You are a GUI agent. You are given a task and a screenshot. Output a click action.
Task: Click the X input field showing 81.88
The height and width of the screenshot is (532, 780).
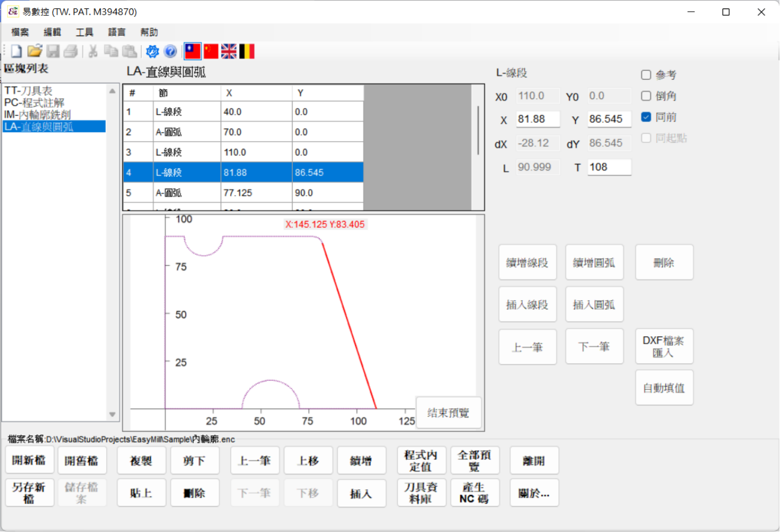tap(537, 119)
